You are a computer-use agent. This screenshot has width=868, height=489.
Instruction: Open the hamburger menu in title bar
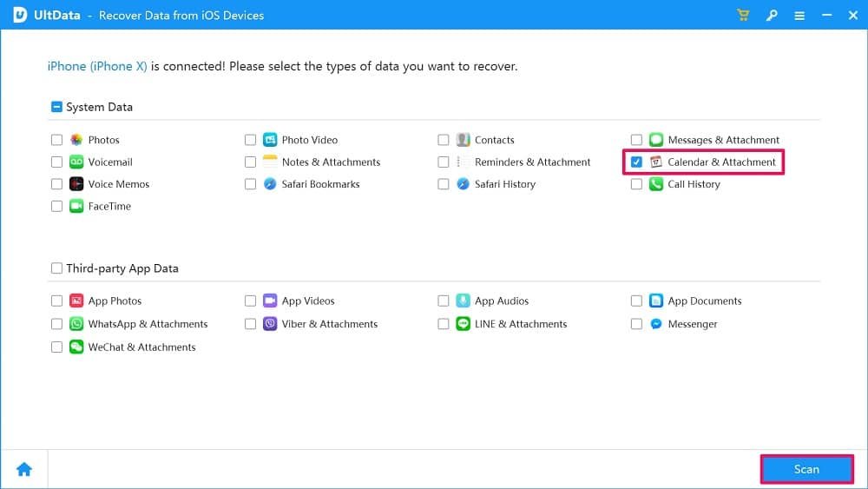click(798, 15)
